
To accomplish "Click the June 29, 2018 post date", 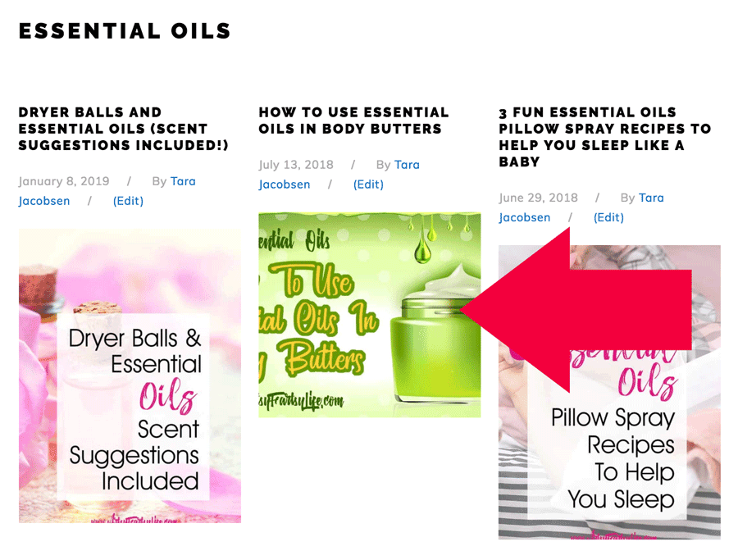I will 539,198.
